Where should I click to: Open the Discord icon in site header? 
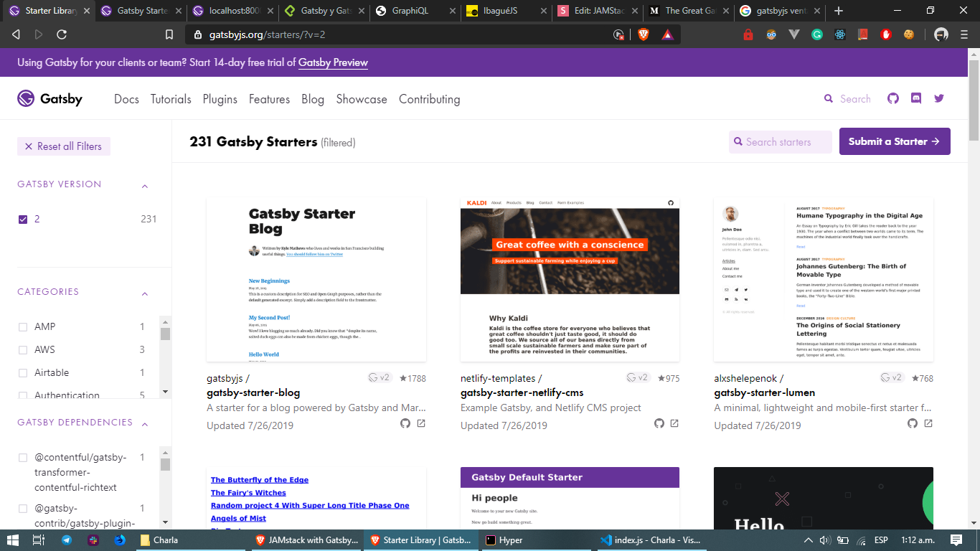(916, 99)
